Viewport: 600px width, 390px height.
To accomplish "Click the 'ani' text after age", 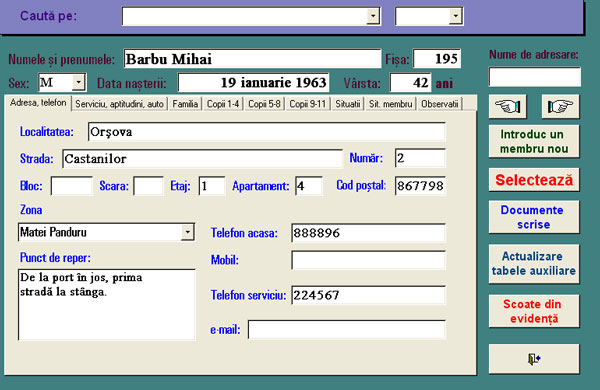I will [444, 83].
